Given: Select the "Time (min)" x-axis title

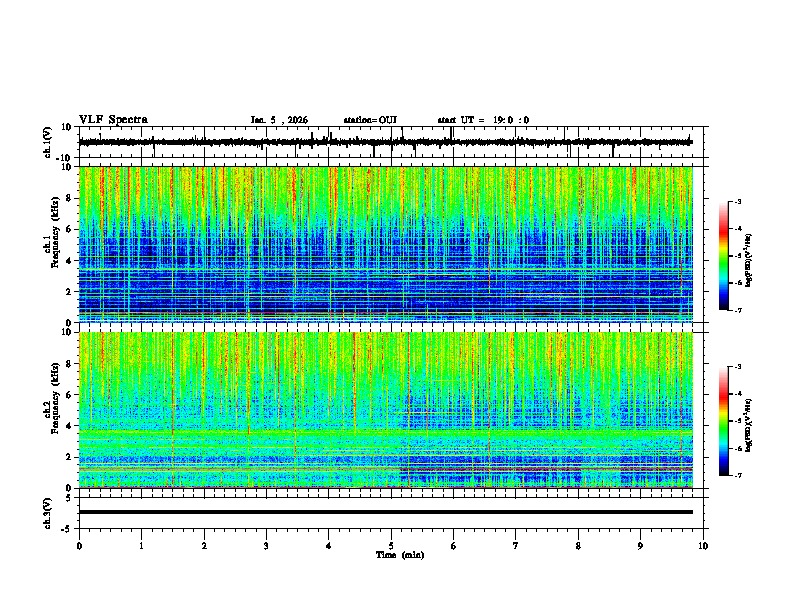Looking at the screenshot, I should click(400, 555).
